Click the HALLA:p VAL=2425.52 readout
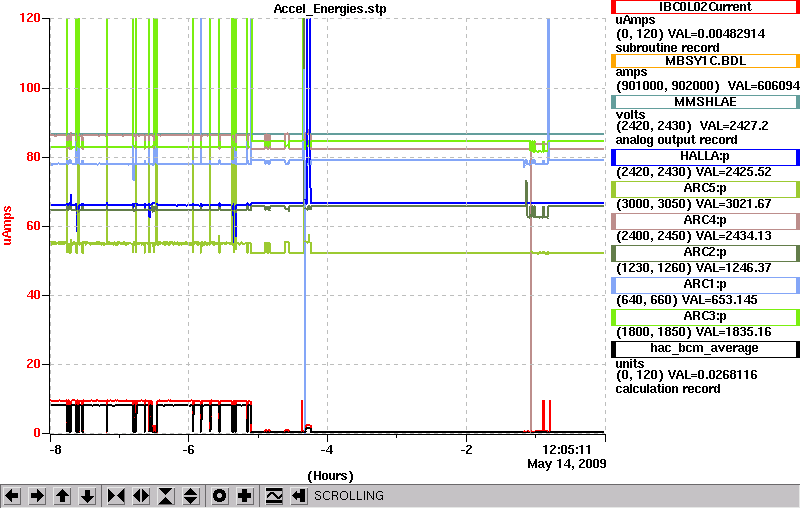The image size is (800, 508). click(693, 172)
